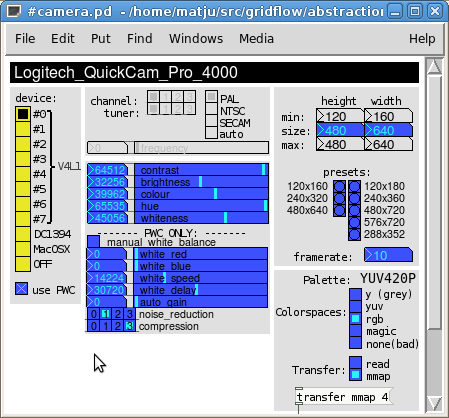Image resolution: width=449 pixels, height=418 pixels.
Task: Choose the 480x720 preset
Action: (354, 210)
